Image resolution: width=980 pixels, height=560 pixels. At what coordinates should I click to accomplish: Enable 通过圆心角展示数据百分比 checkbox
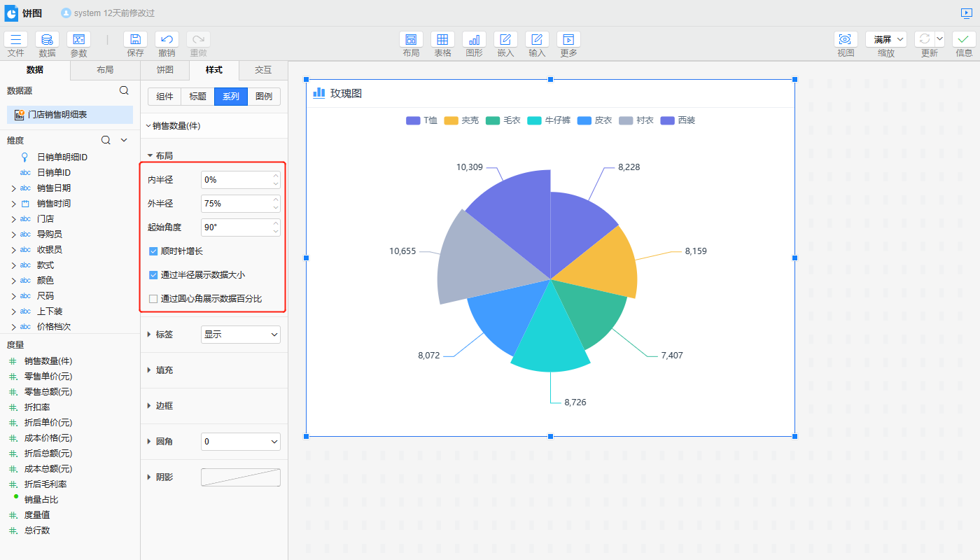pos(153,299)
